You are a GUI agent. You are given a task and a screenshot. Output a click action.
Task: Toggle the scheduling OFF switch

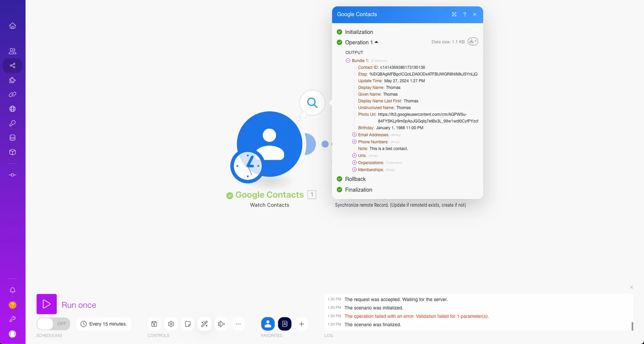[53, 324]
